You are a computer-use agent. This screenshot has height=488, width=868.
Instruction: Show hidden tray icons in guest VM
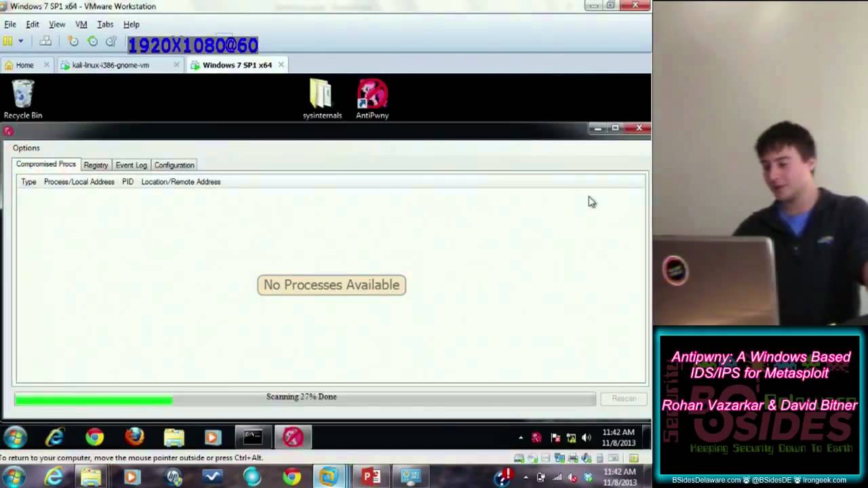521,438
